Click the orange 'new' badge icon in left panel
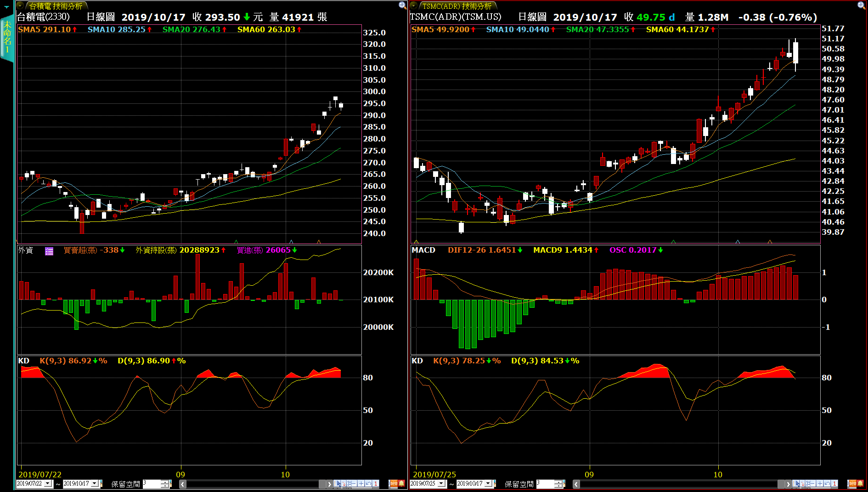 pos(394,483)
